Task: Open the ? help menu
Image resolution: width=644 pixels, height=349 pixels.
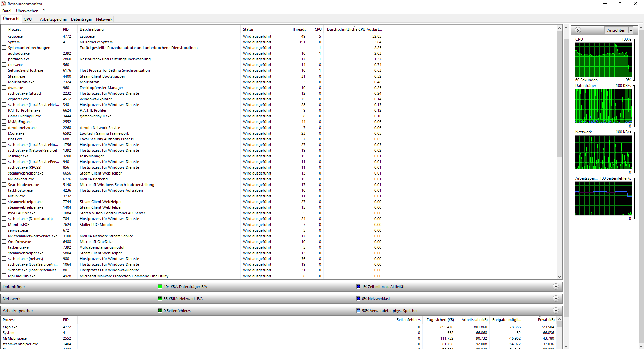Action: (x=44, y=11)
